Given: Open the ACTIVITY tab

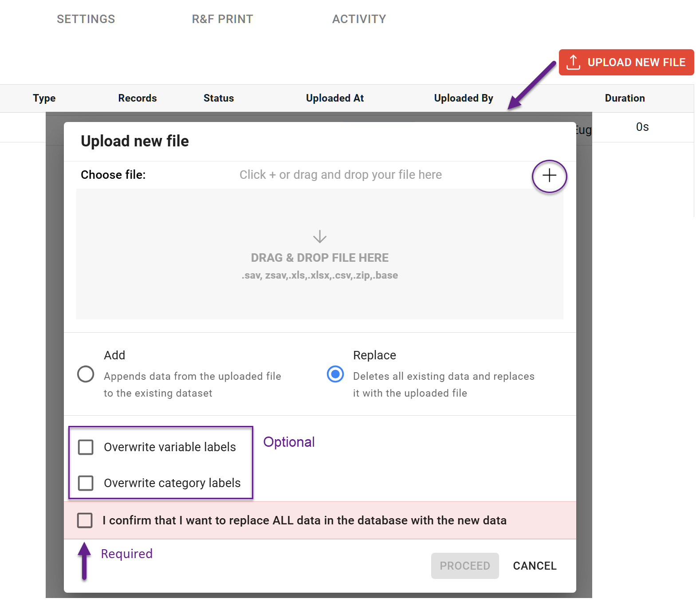Looking at the screenshot, I should (359, 19).
